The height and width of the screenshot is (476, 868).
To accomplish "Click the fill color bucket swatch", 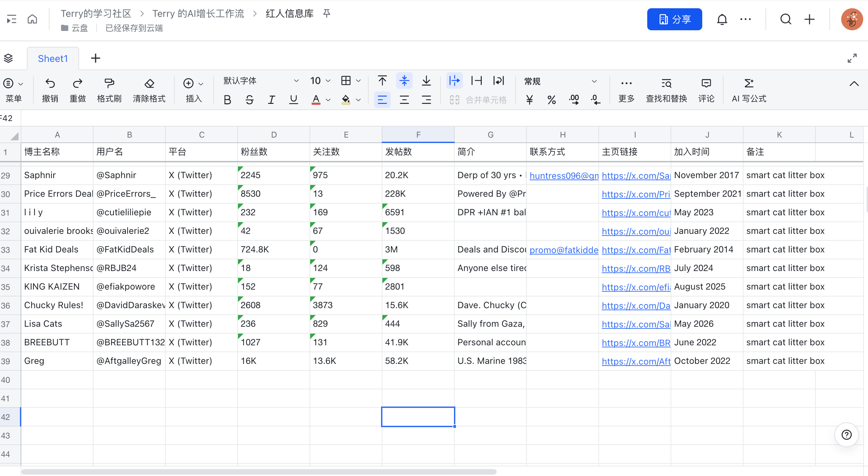I will click(346, 100).
